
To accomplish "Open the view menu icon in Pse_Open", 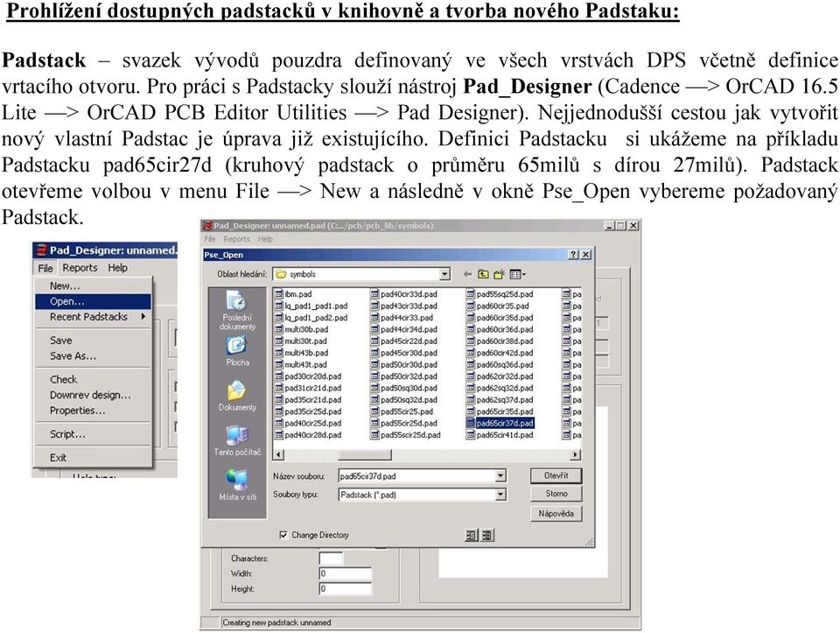I will pos(517,274).
